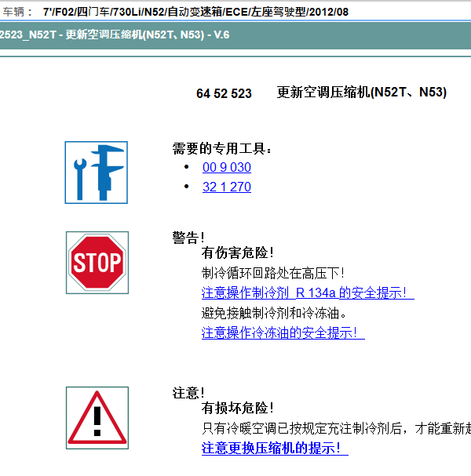471x476 pixels.
Task: Click the 车辆 label at top left
Action: point(17,12)
